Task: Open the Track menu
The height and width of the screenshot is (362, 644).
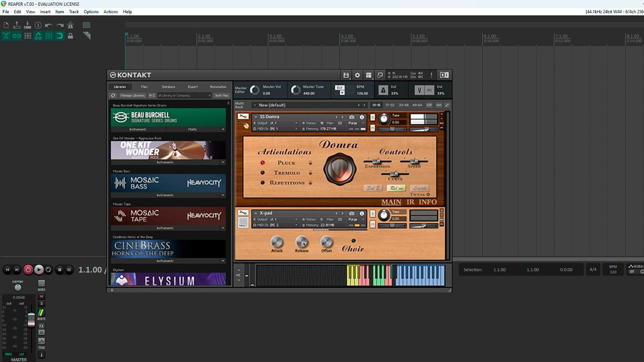Action: (x=74, y=12)
